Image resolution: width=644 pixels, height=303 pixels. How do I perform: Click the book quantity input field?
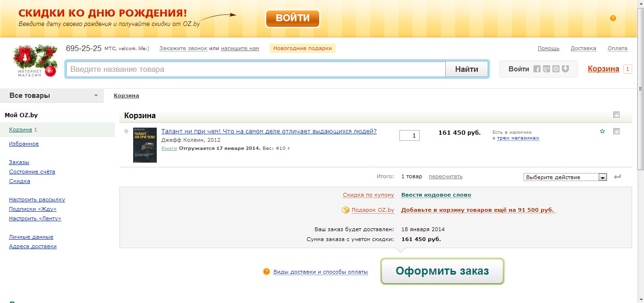pos(409,135)
